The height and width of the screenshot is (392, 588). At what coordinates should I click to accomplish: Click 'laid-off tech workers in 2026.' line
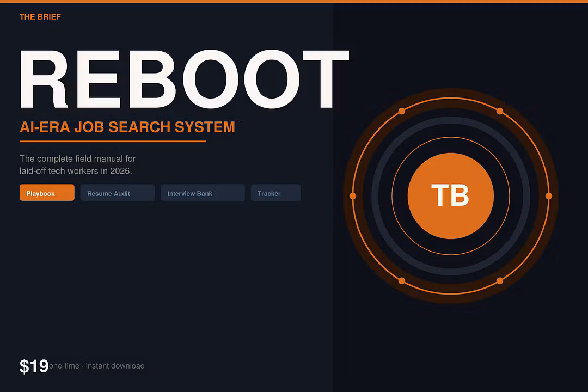pyautogui.click(x=76, y=171)
